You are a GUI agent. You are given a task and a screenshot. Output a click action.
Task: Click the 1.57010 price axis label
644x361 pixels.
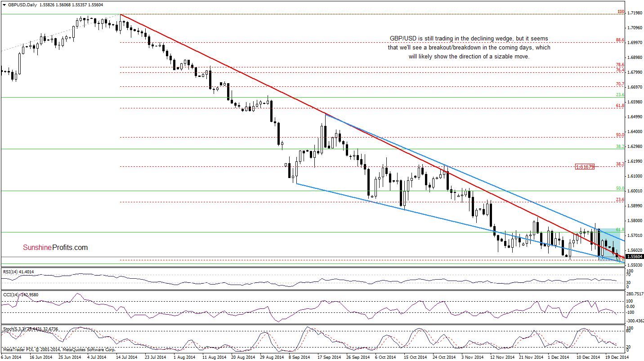(634, 236)
